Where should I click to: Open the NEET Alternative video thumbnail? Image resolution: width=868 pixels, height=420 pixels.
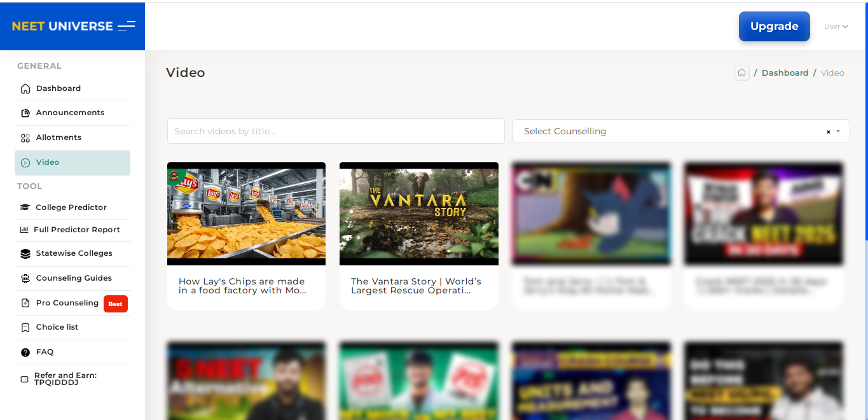[246, 381]
